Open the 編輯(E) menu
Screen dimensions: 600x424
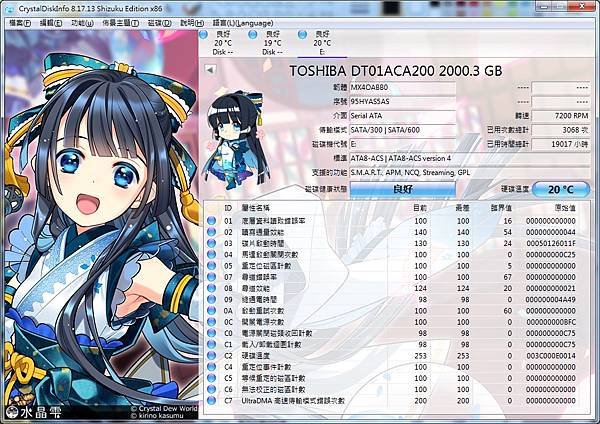click(51, 23)
